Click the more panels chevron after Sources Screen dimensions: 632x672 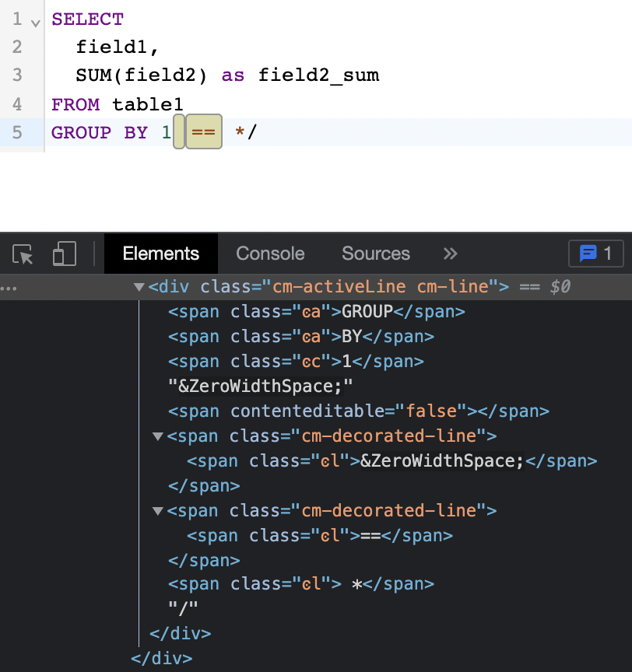450,254
